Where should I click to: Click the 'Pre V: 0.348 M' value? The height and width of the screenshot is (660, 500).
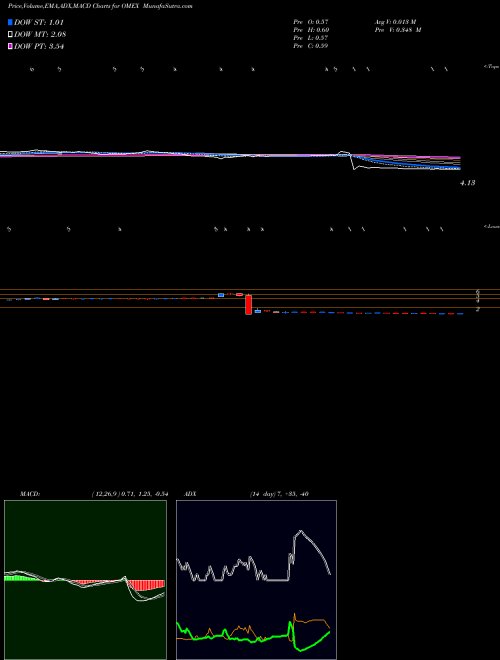click(x=398, y=30)
